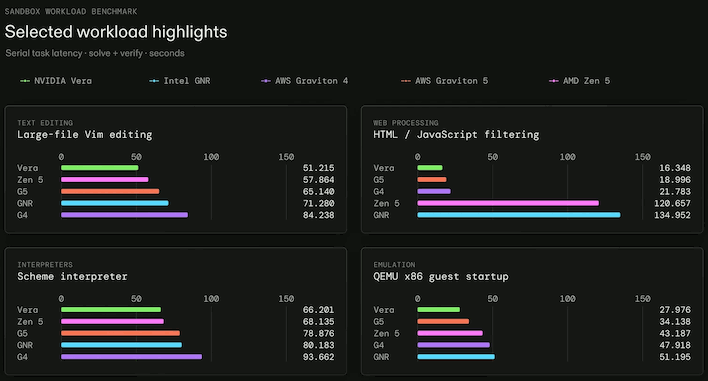
Task: Click the 'INTERPRETERS' category label
Action: [x=45, y=265]
